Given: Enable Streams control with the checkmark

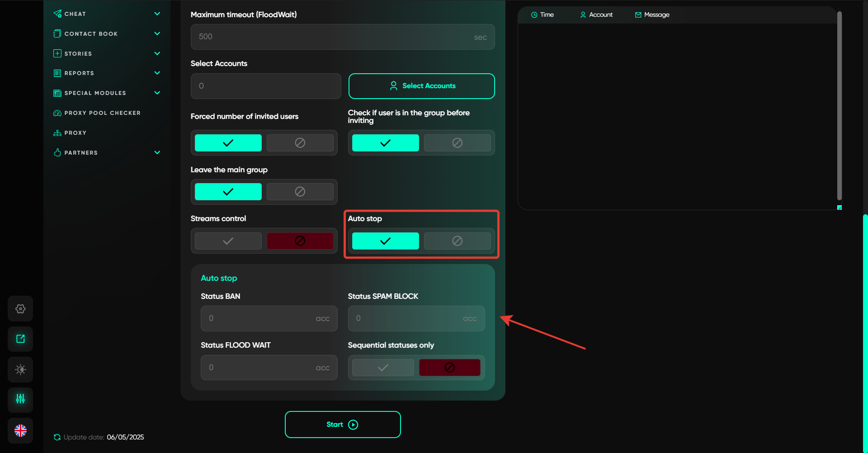Looking at the screenshot, I should (228, 241).
